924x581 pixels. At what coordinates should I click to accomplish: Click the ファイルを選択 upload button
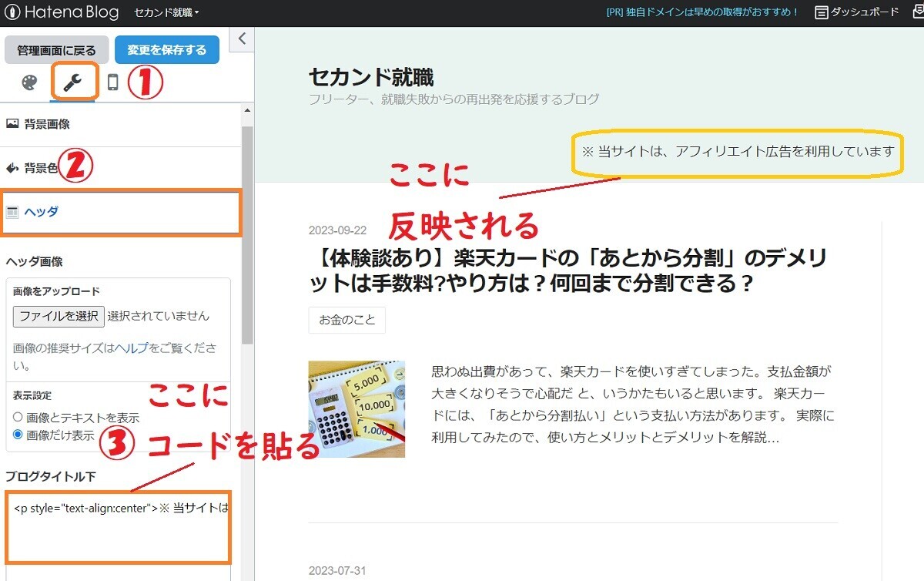point(59,316)
